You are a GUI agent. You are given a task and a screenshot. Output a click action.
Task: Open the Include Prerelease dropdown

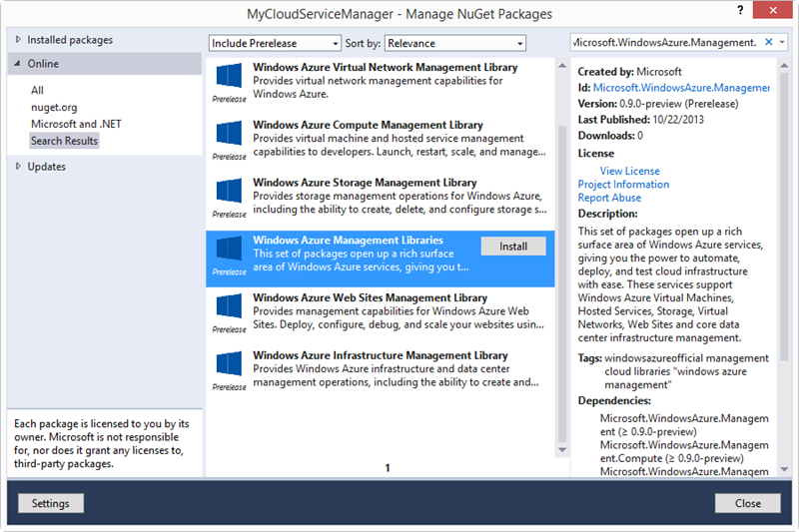tap(275, 43)
